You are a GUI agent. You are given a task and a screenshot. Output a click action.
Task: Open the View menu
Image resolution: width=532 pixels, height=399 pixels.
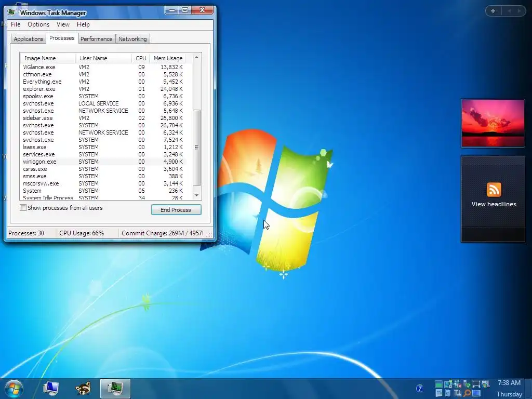coord(63,24)
